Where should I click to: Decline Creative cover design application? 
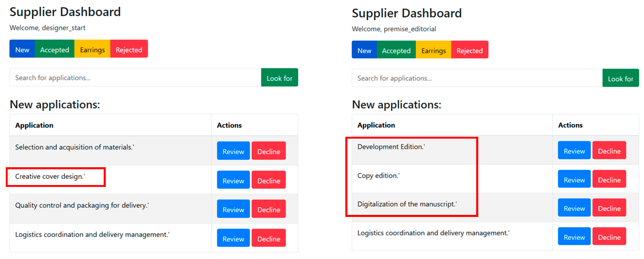[269, 180]
